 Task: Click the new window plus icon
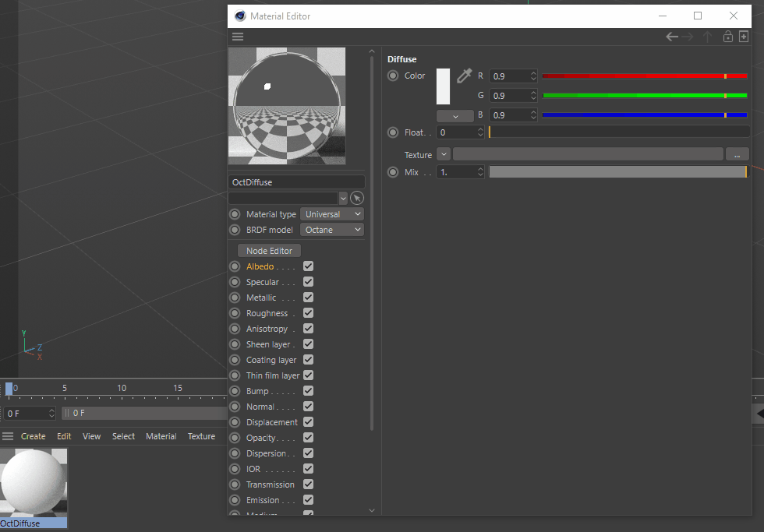744,37
